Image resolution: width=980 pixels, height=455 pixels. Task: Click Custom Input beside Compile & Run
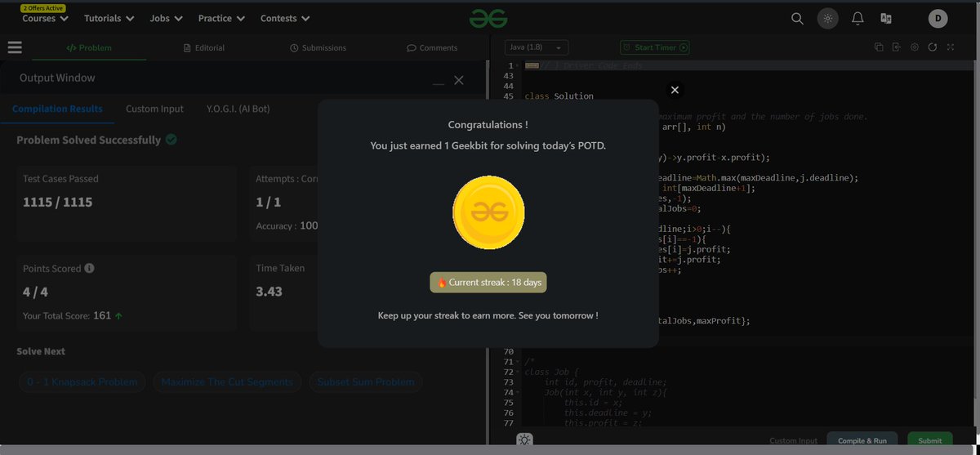click(x=793, y=441)
